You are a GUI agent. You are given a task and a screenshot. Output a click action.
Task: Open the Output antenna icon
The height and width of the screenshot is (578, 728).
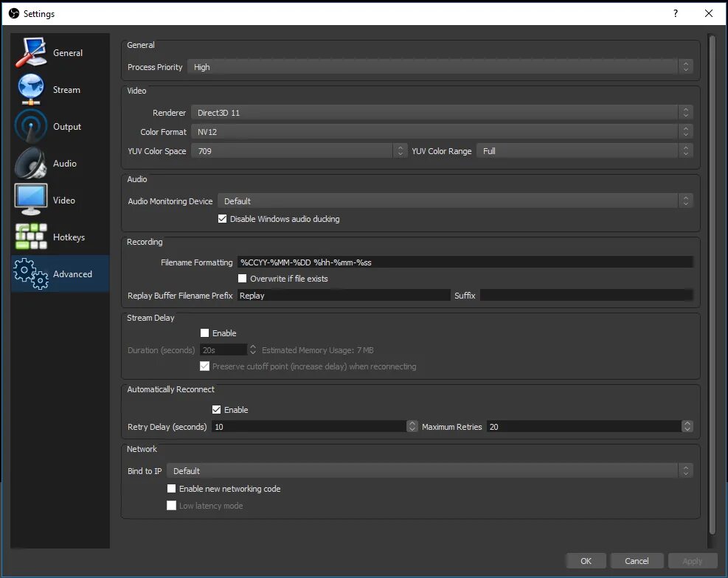pyautogui.click(x=31, y=126)
